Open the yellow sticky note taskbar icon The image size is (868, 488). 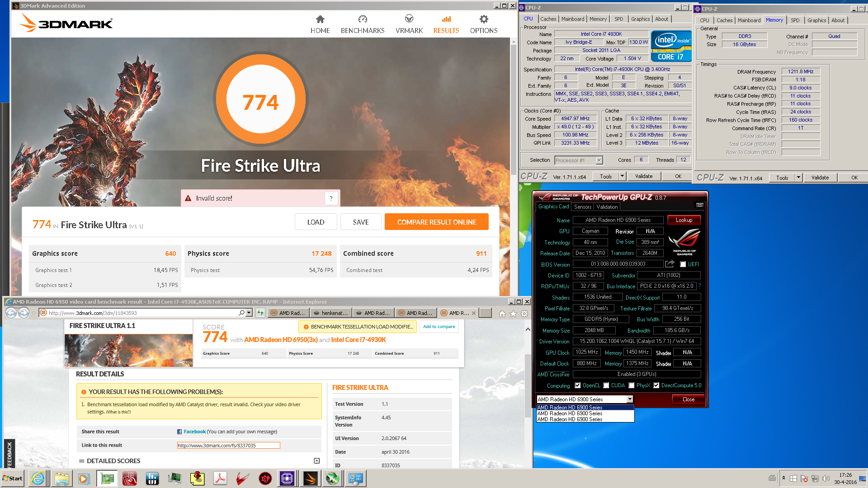click(197, 479)
